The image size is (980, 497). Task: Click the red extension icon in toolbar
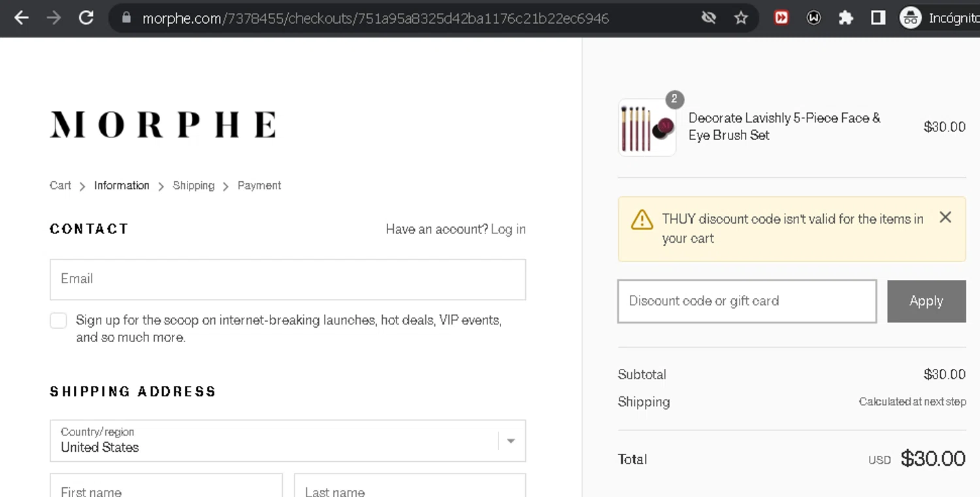pyautogui.click(x=781, y=18)
